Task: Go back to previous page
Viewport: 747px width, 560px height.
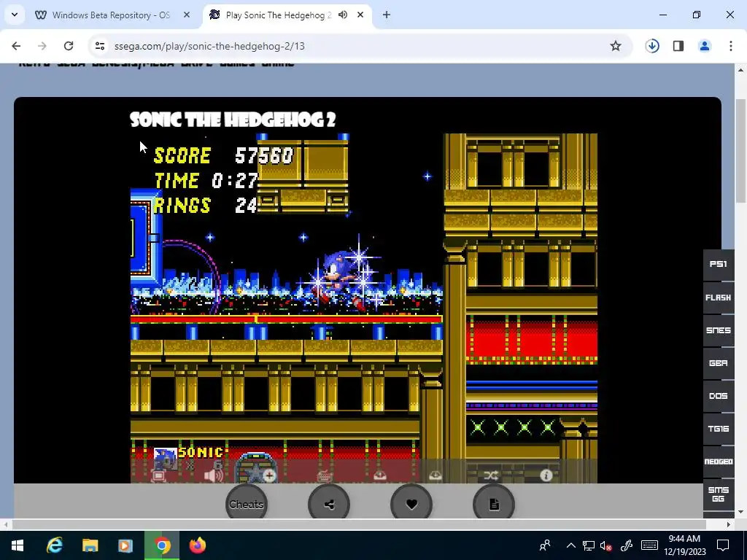Action: pyautogui.click(x=16, y=46)
